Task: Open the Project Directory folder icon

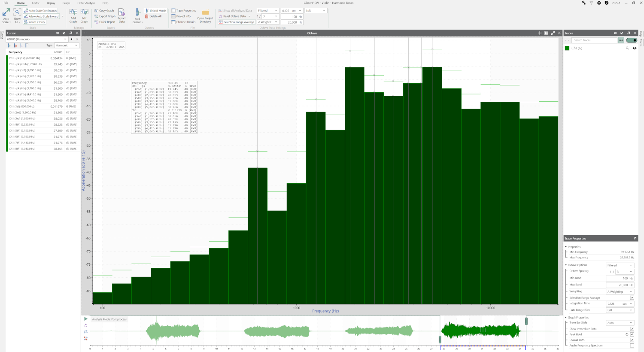Action: (206, 12)
